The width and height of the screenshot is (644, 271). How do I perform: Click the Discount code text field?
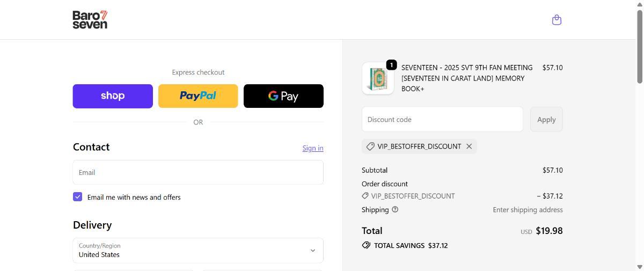pyautogui.click(x=442, y=119)
